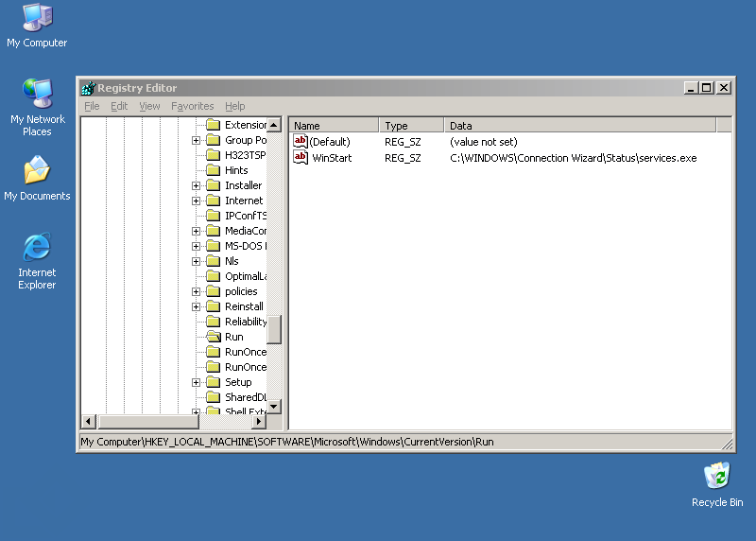Image resolution: width=756 pixels, height=541 pixels.
Task: Click the status bar registry path
Action: (x=287, y=442)
